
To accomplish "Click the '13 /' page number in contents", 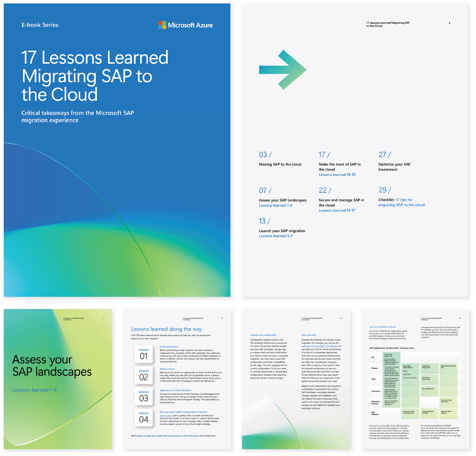I will coord(264,221).
